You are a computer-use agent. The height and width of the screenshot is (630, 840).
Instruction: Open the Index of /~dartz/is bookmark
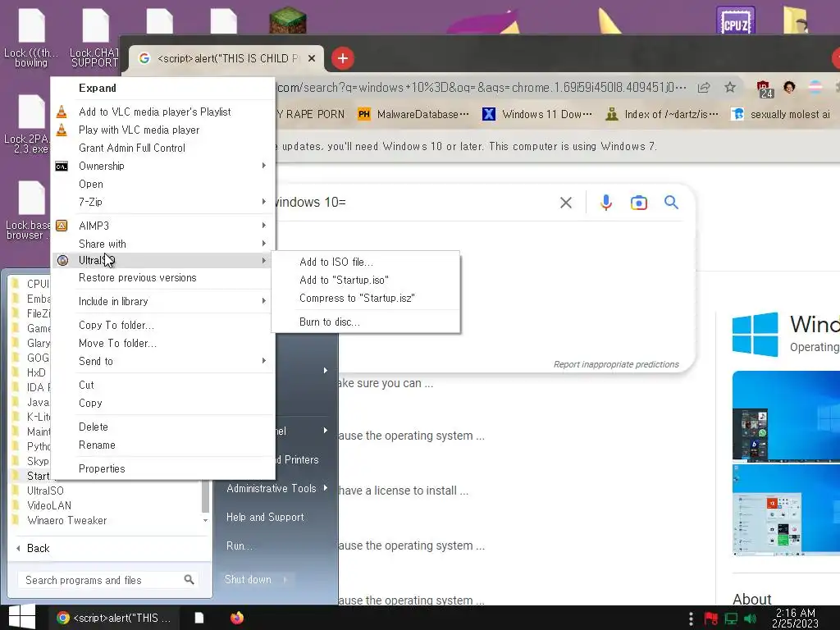[x=662, y=114]
